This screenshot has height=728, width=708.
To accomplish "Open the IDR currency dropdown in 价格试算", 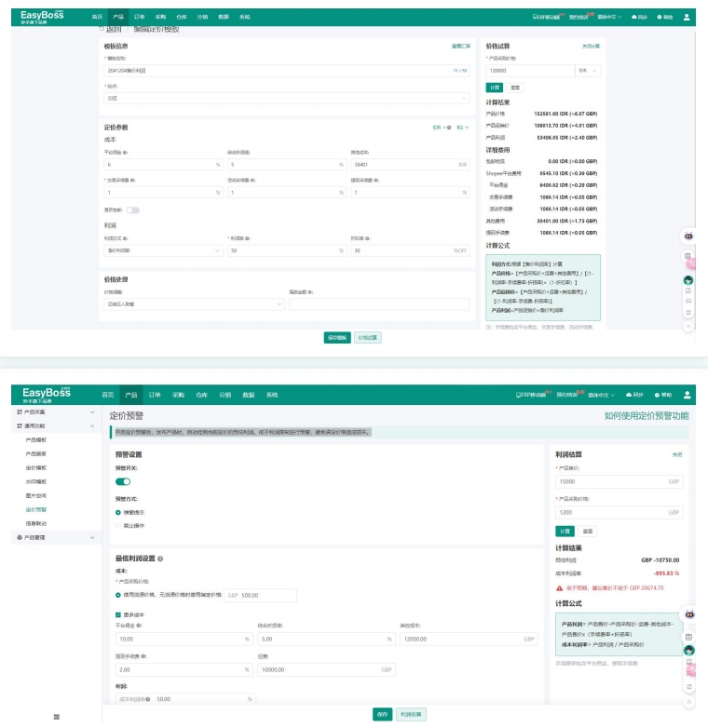I will (x=588, y=71).
